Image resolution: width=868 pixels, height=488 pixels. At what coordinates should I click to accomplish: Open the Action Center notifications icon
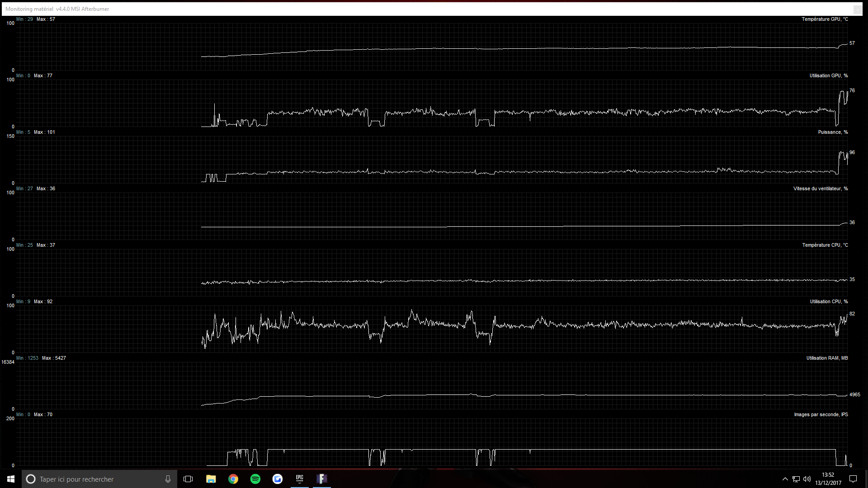coord(853,479)
